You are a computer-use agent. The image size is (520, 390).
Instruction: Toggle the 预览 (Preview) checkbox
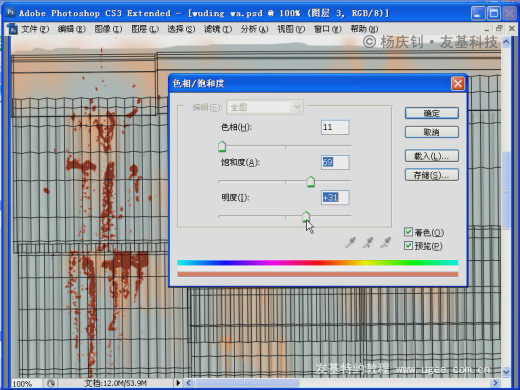click(x=408, y=246)
